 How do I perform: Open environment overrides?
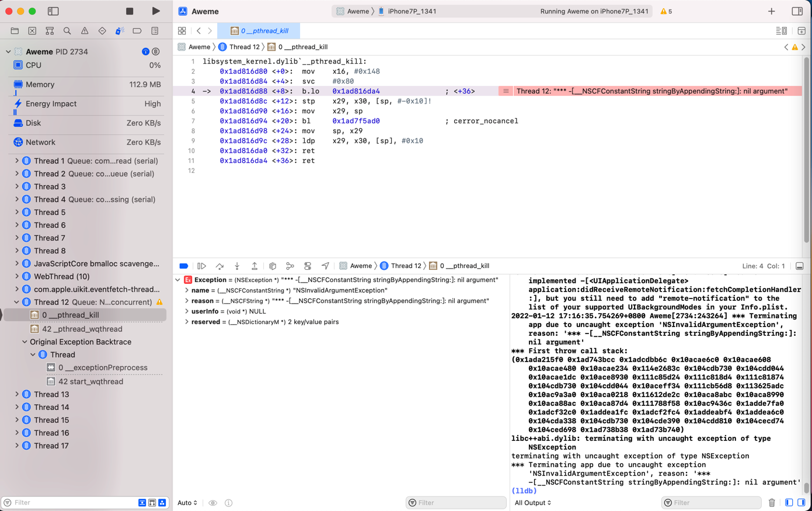(x=308, y=266)
